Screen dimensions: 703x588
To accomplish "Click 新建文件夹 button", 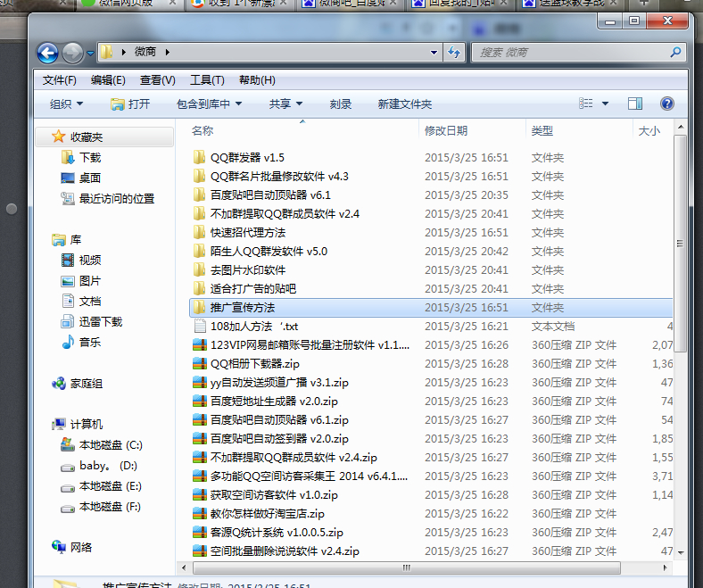I will coord(404,104).
